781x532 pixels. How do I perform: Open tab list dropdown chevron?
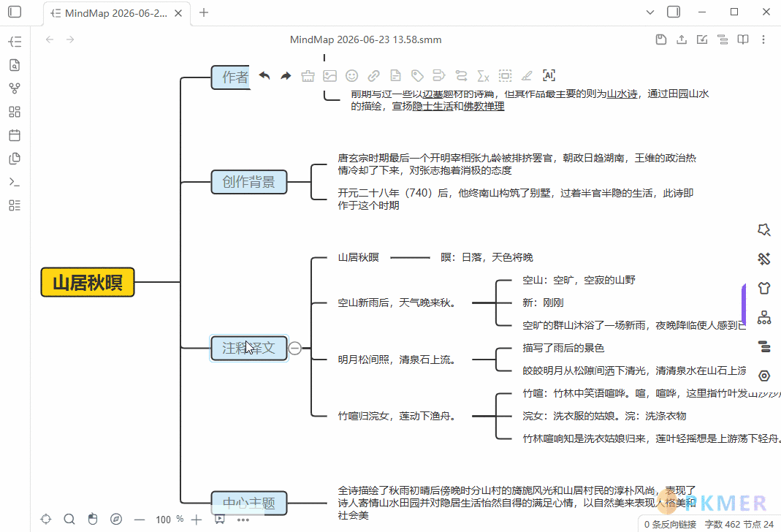coord(650,12)
